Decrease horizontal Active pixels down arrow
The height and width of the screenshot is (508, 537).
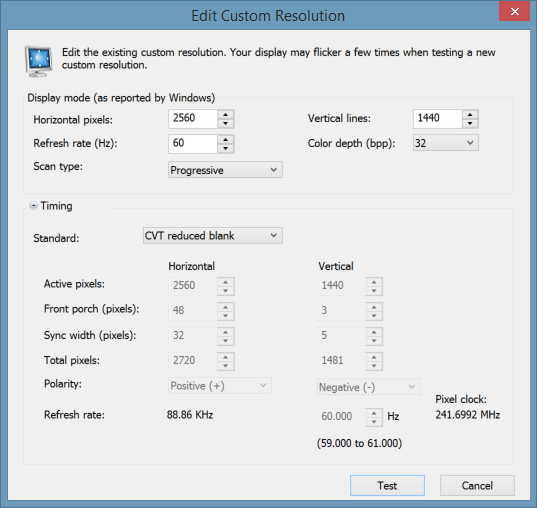pos(226,291)
